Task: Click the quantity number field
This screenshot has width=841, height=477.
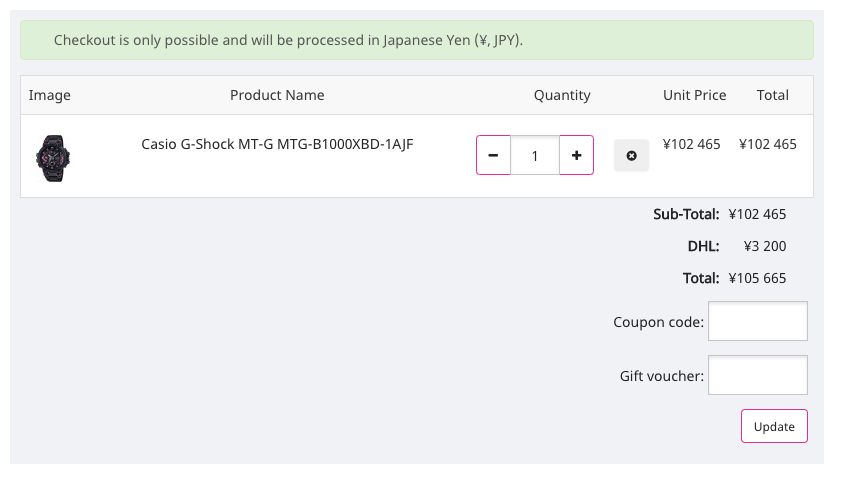Action: (535, 155)
